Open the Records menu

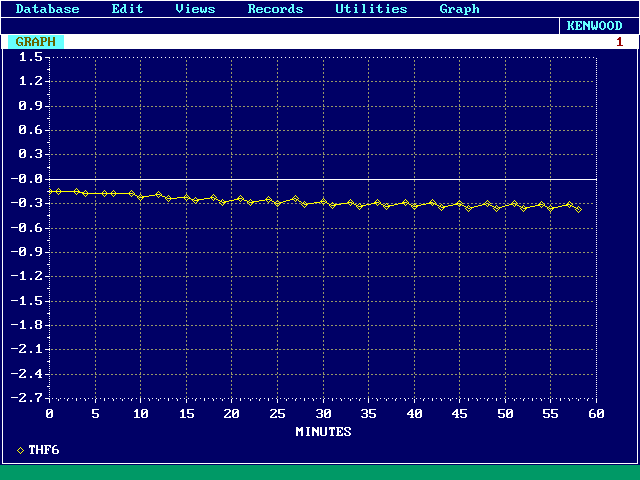[276, 9]
